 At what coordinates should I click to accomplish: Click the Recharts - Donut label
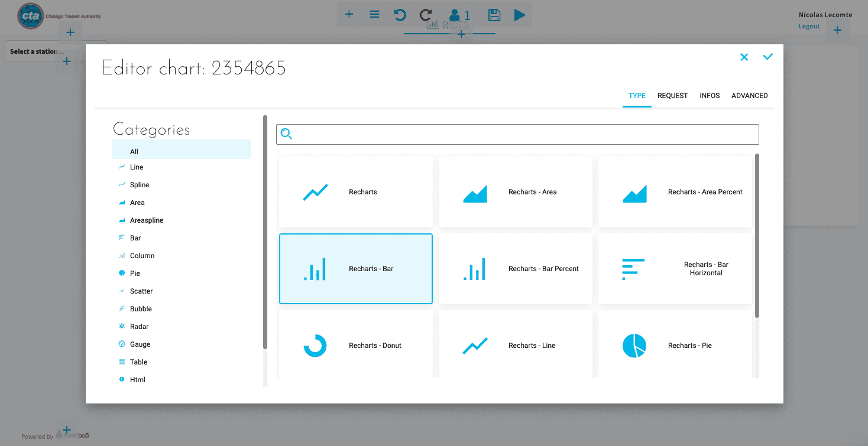(375, 346)
